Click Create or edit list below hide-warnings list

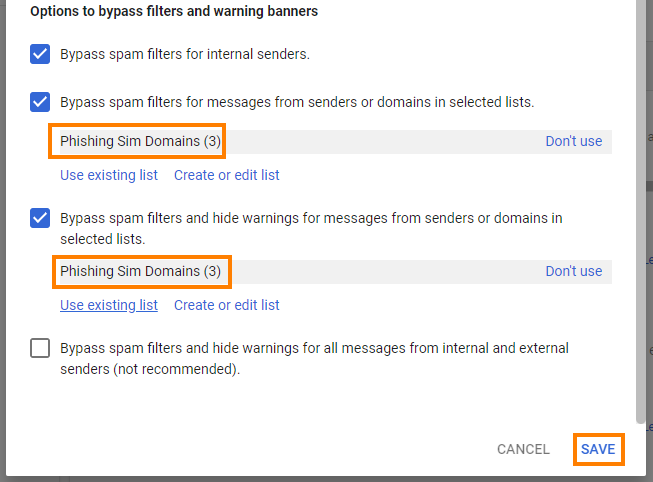tap(227, 305)
